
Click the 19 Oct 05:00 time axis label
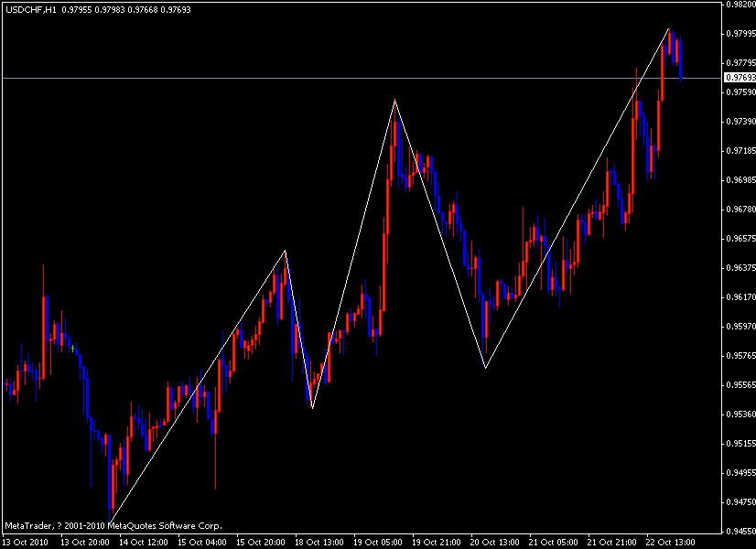378,543
